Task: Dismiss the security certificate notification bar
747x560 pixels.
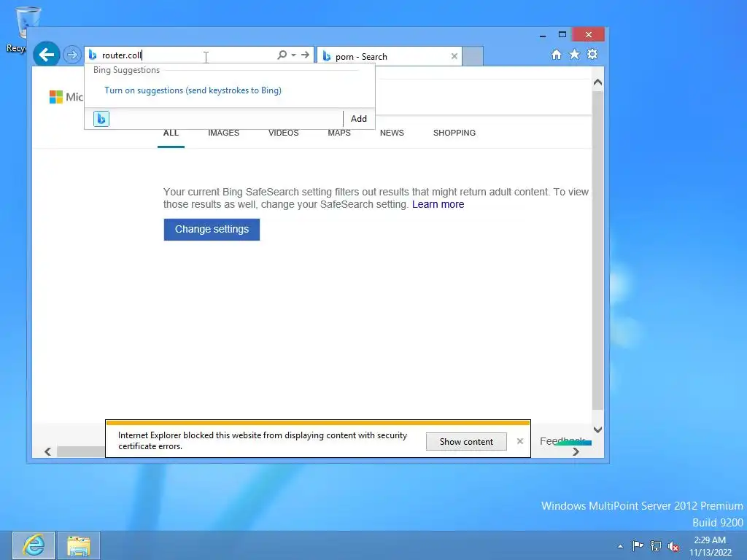Action: (519, 441)
